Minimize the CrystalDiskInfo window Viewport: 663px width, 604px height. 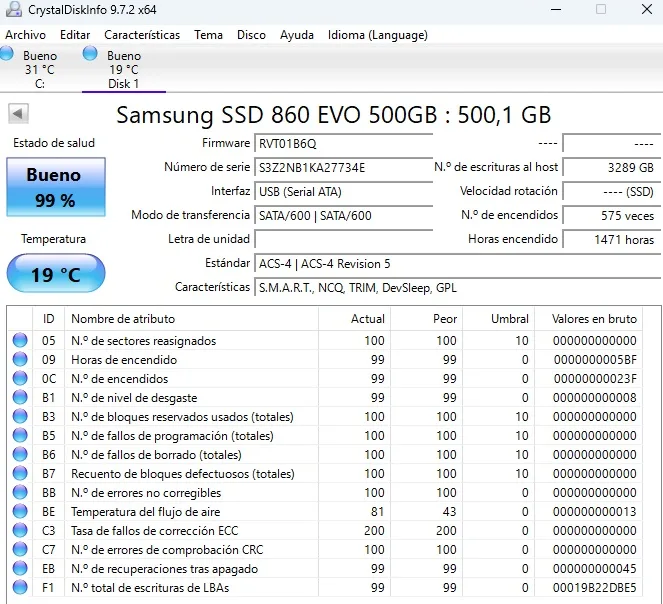556,9
